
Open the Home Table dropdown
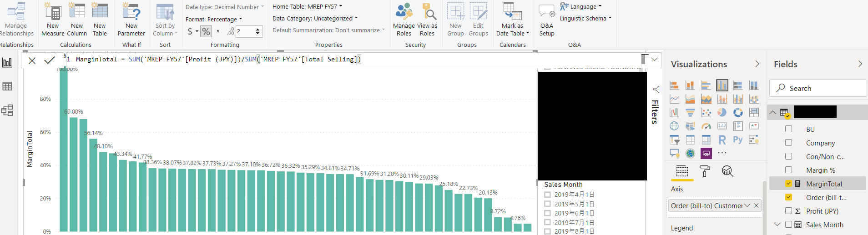tap(308, 6)
